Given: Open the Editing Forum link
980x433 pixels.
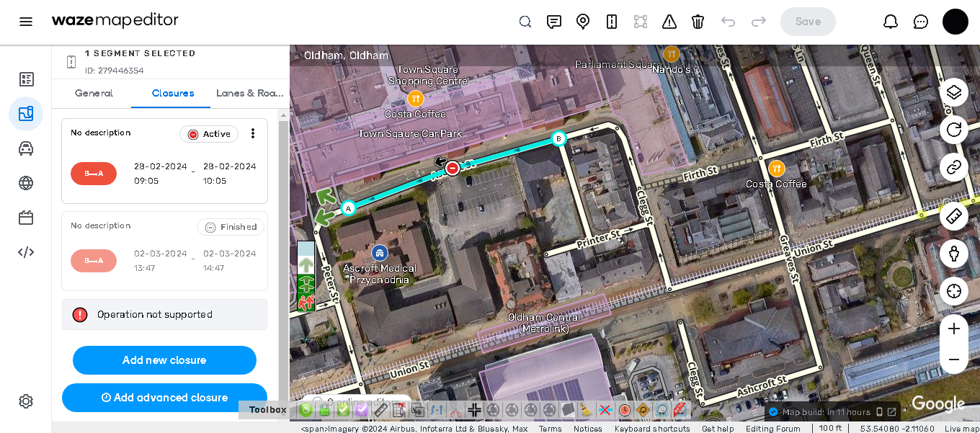Looking at the screenshot, I should point(772,429).
